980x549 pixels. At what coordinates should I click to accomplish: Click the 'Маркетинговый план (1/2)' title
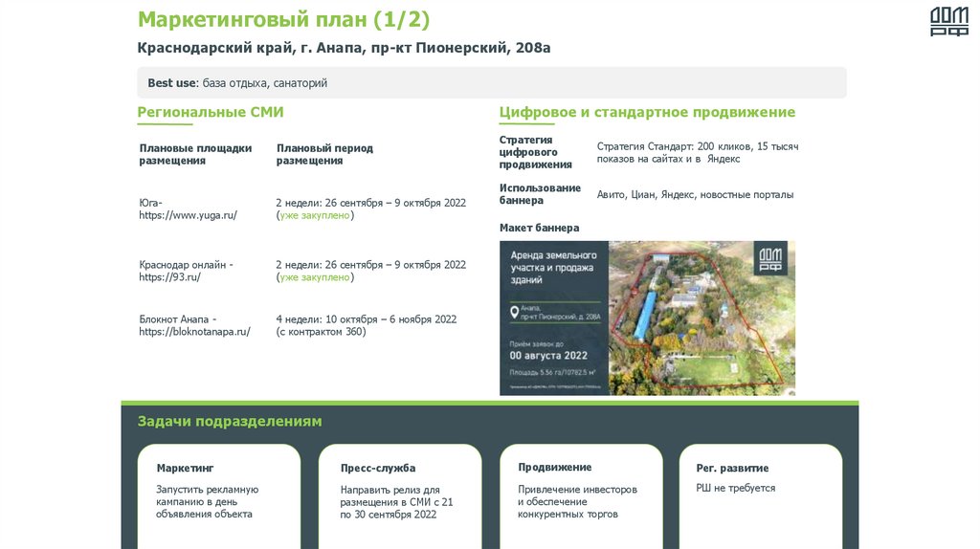283,19
